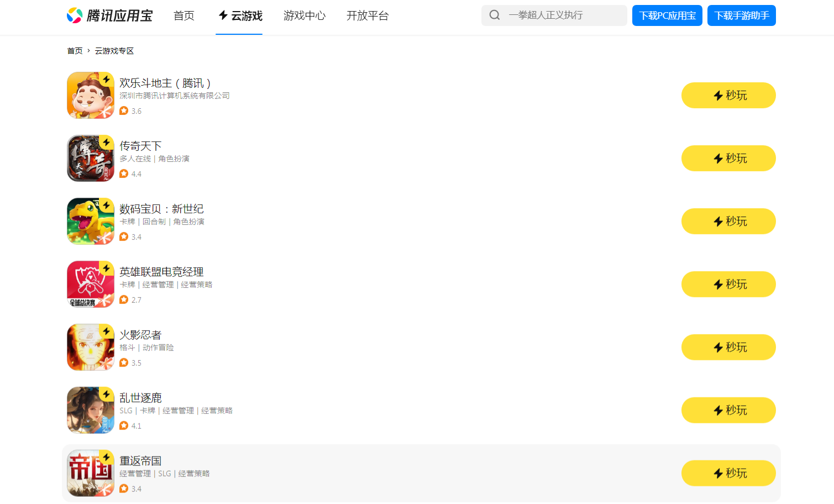Open 欢乐斗地主 game icon
This screenshot has width=834, height=504.
pos(91,95)
